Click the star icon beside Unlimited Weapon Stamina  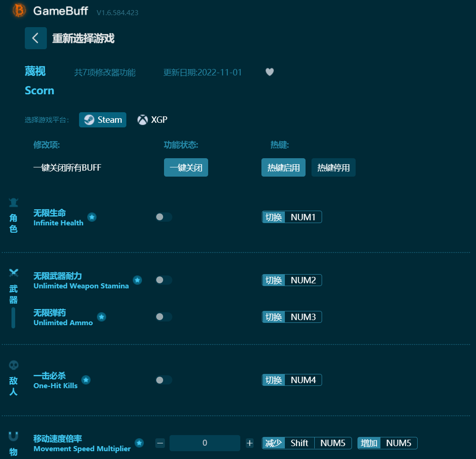click(x=137, y=280)
